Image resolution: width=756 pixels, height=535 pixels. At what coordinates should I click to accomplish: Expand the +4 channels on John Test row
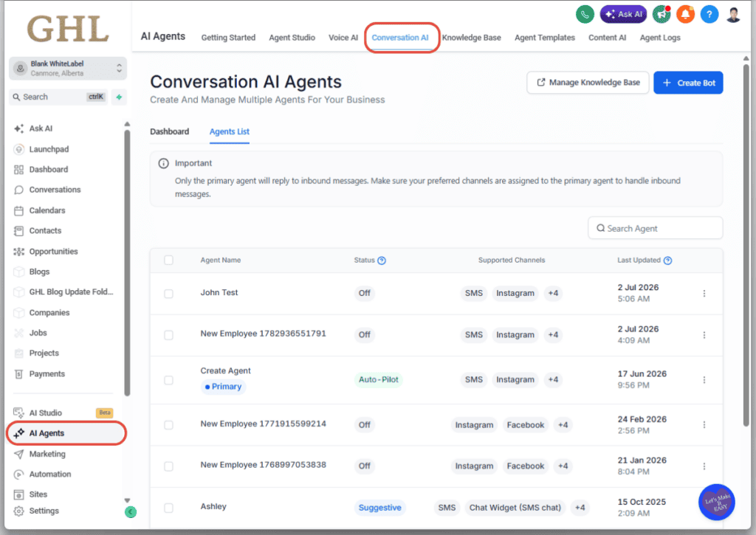[x=553, y=293]
